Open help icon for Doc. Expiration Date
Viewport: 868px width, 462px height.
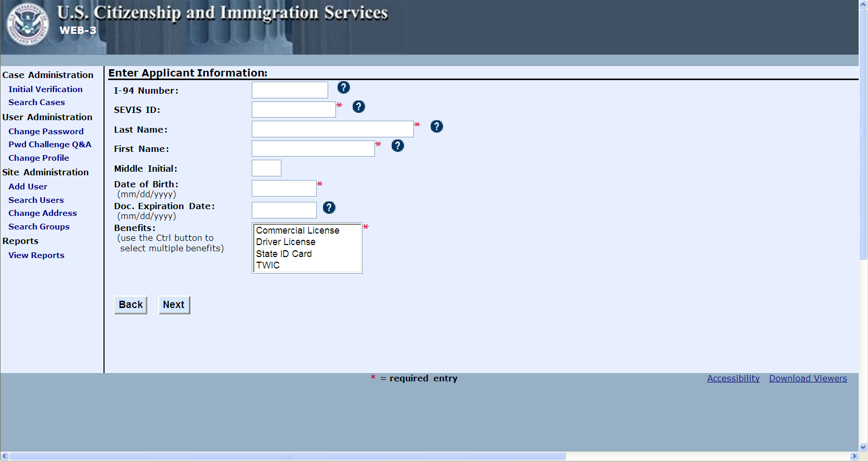tap(329, 208)
